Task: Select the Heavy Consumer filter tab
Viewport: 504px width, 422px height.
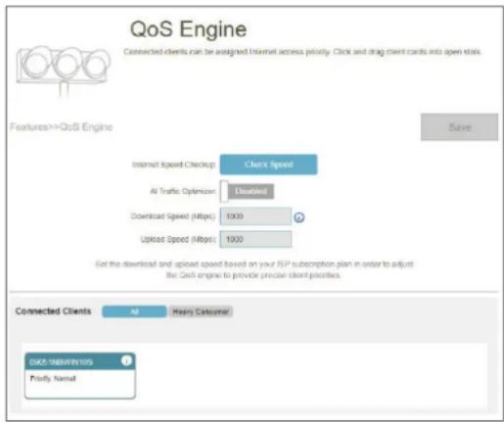Action: pos(201,311)
